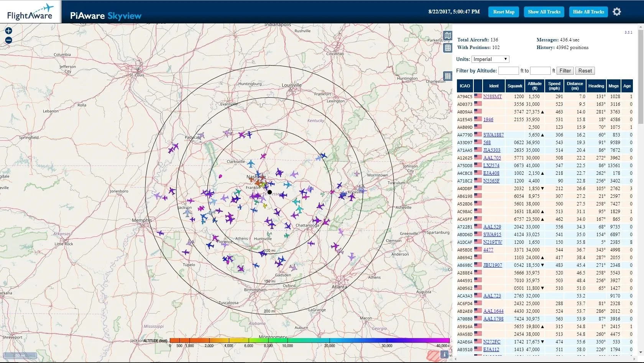
Task: Sort table by ICAO column
Action: 465,86
